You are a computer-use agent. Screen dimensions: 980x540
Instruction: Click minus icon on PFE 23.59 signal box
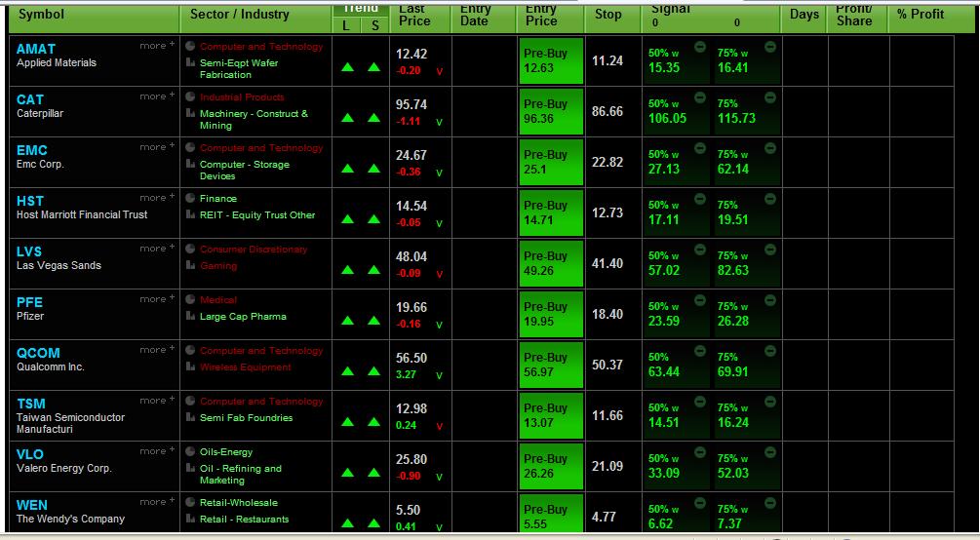tap(700, 300)
